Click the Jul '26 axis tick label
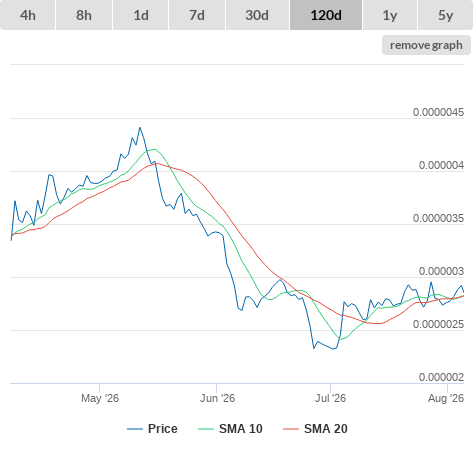This screenshot has width=474, height=455. pyautogui.click(x=330, y=398)
